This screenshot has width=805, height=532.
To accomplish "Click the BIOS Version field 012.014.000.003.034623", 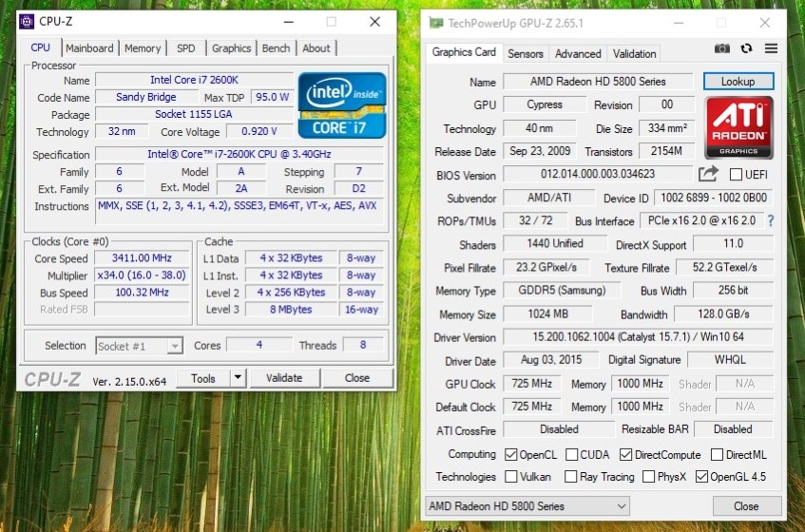I will (x=598, y=174).
